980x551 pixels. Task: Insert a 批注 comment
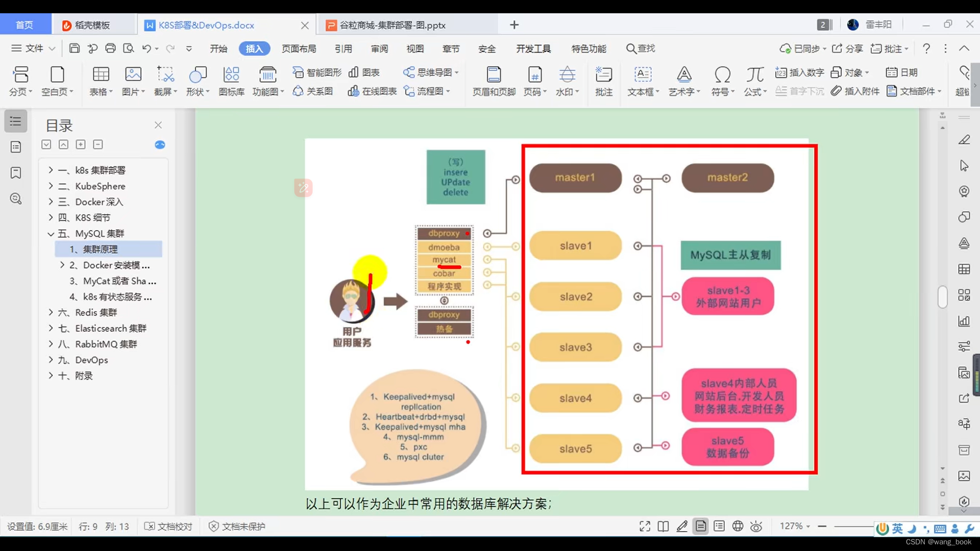(x=604, y=81)
